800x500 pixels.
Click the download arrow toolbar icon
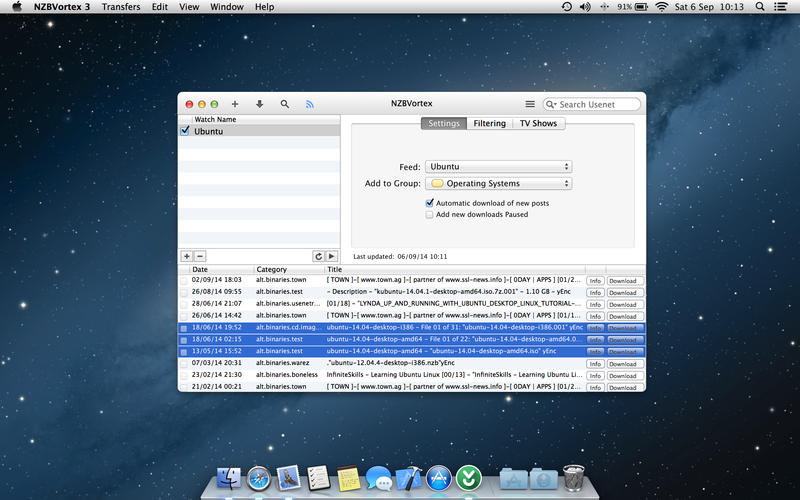260,104
